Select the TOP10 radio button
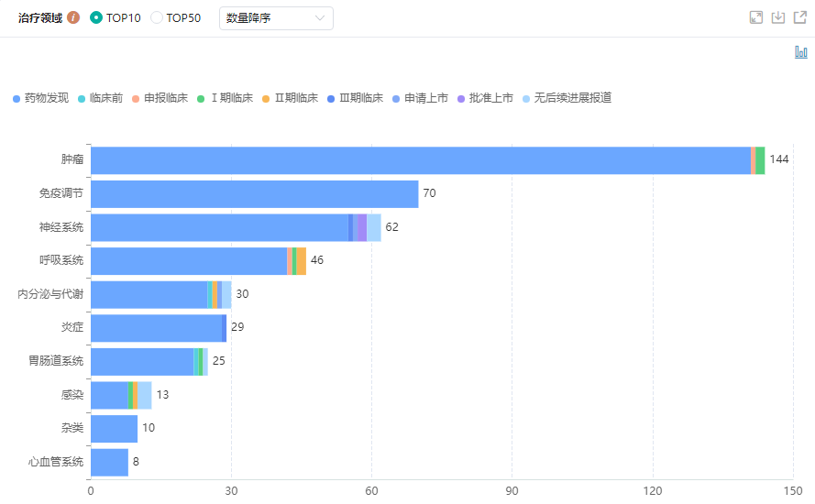 96,17
